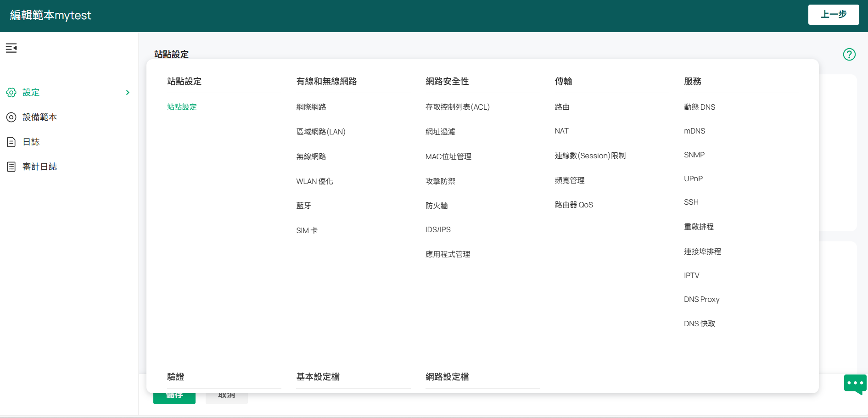
Task: Click the 日誌 document icon in sidebar
Action: [x=11, y=142]
